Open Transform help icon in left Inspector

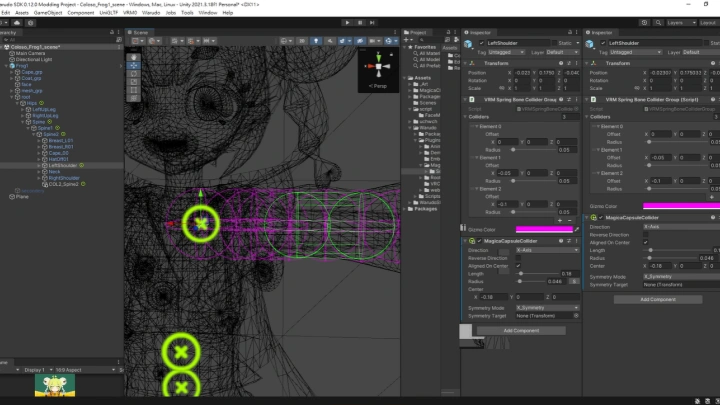point(561,63)
